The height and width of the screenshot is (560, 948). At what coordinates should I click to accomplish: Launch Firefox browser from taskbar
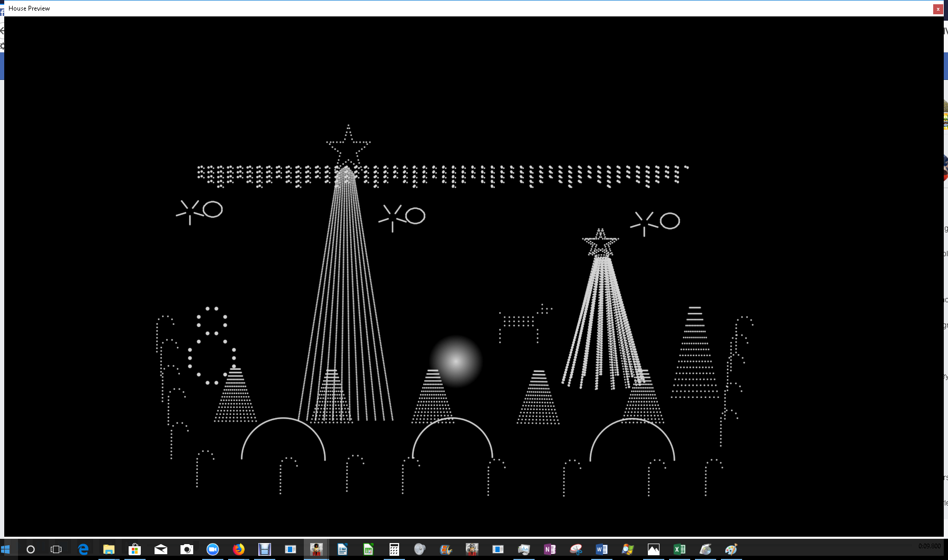pos(239,549)
